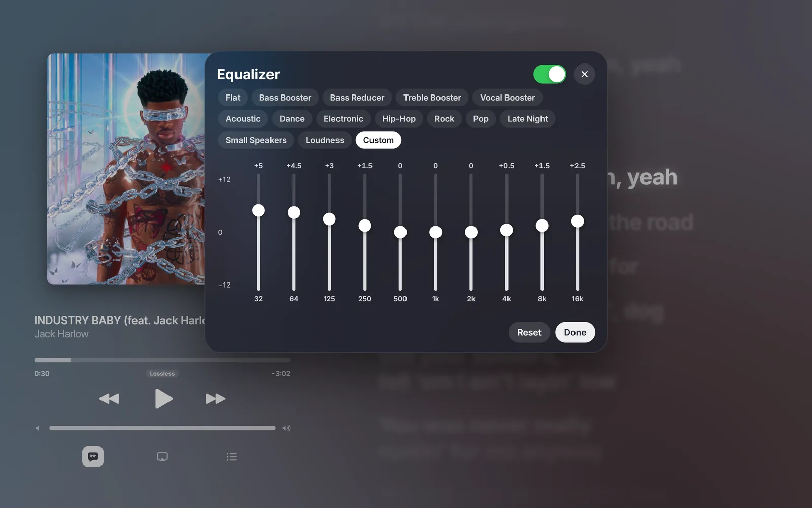This screenshot has height=508, width=812.
Task: Confirm equalizer settings with Done
Action: pyautogui.click(x=575, y=332)
